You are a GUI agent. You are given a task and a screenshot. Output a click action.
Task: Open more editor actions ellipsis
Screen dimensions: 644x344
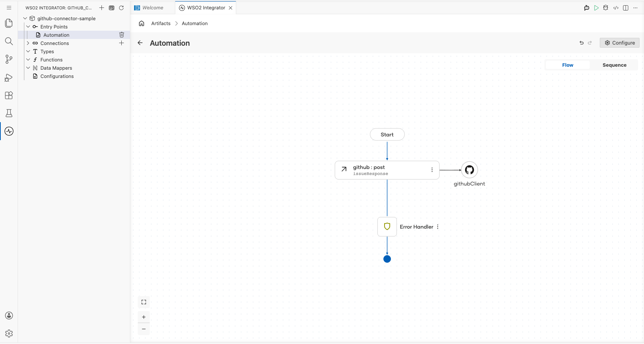click(x=635, y=7)
